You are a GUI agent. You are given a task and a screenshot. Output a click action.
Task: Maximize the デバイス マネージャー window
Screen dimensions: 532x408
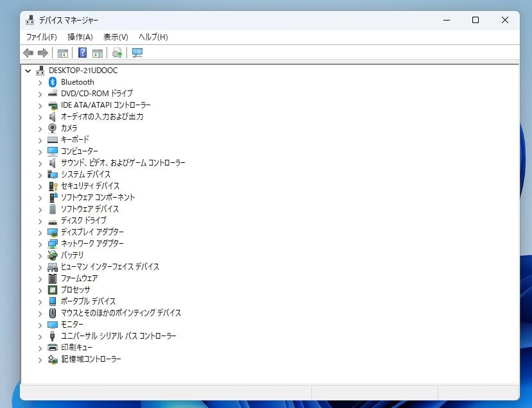point(476,20)
